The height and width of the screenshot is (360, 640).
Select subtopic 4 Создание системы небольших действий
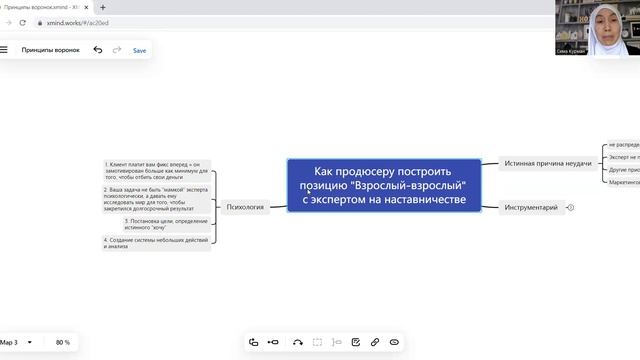pos(156,243)
